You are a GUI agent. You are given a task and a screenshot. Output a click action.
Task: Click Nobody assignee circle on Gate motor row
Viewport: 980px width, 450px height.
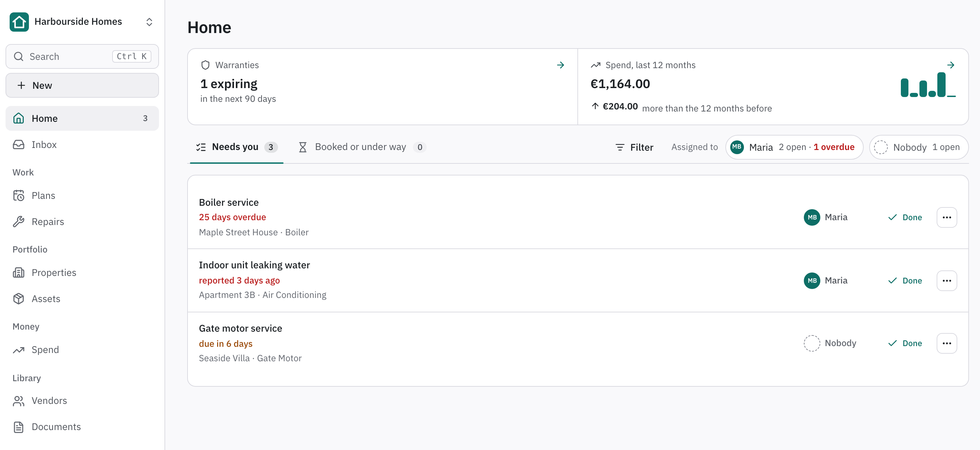pyautogui.click(x=812, y=343)
